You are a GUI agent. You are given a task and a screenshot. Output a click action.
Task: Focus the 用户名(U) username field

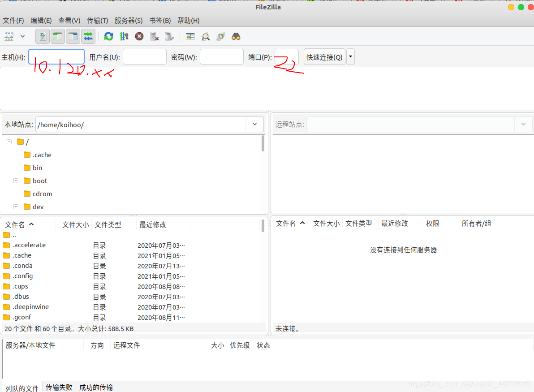tap(144, 57)
